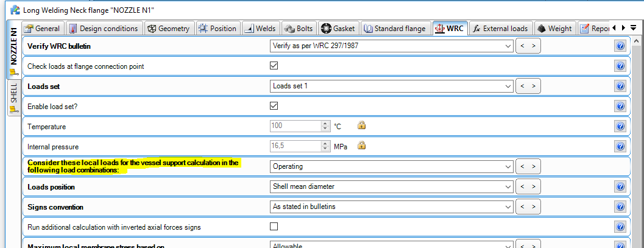Open the General tab
This screenshot has height=248, width=644.
coord(43,28)
